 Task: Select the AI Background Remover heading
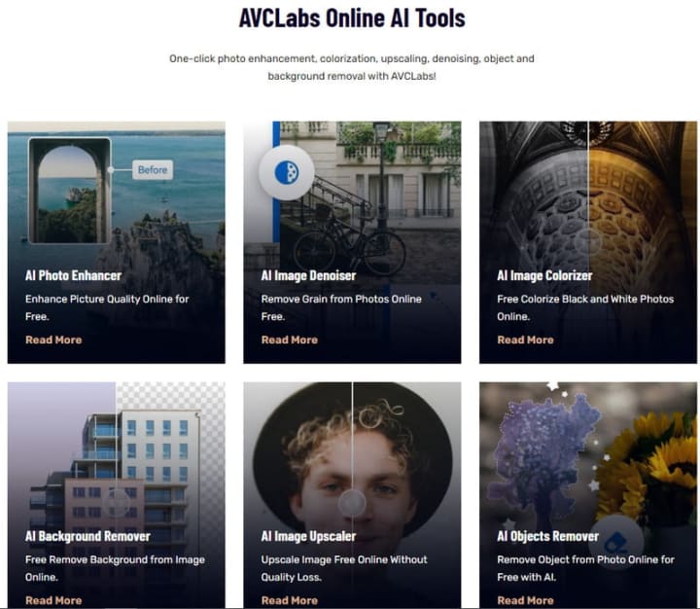pyautogui.click(x=87, y=536)
